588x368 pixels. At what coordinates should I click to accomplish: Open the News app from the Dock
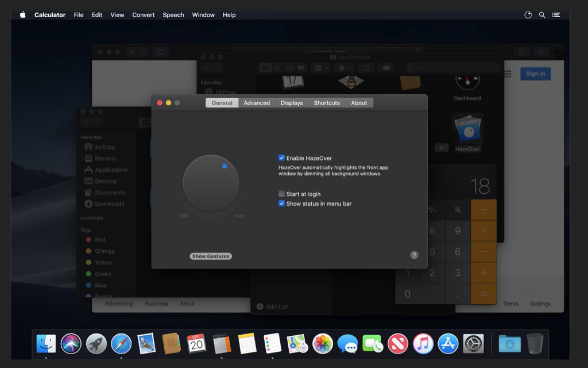tap(398, 344)
